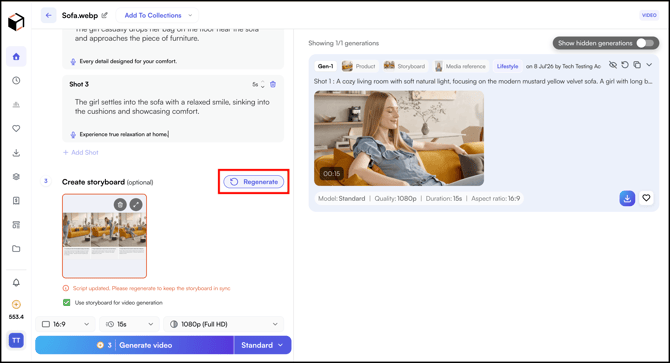The image size is (670, 363).
Task: Hide the Gen-1 generation with eye icon
Action: [x=613, y=65]
